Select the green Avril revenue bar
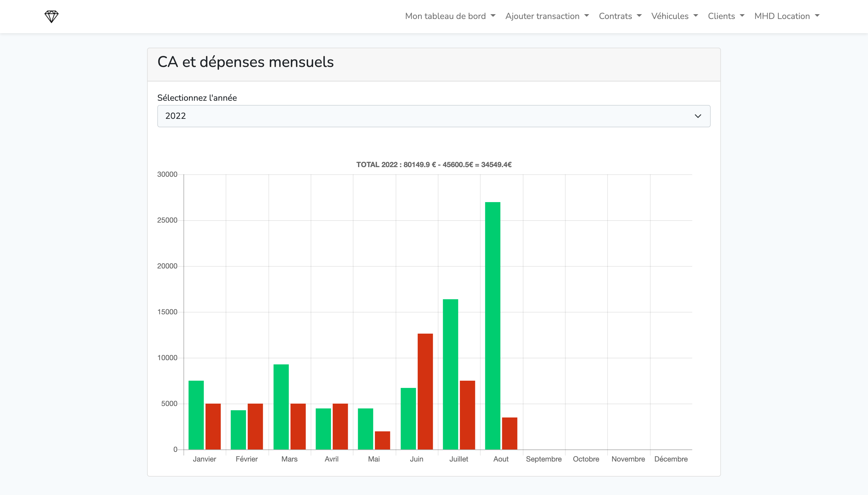Screen dimensions: 868x495 click(x=323, y=429)
